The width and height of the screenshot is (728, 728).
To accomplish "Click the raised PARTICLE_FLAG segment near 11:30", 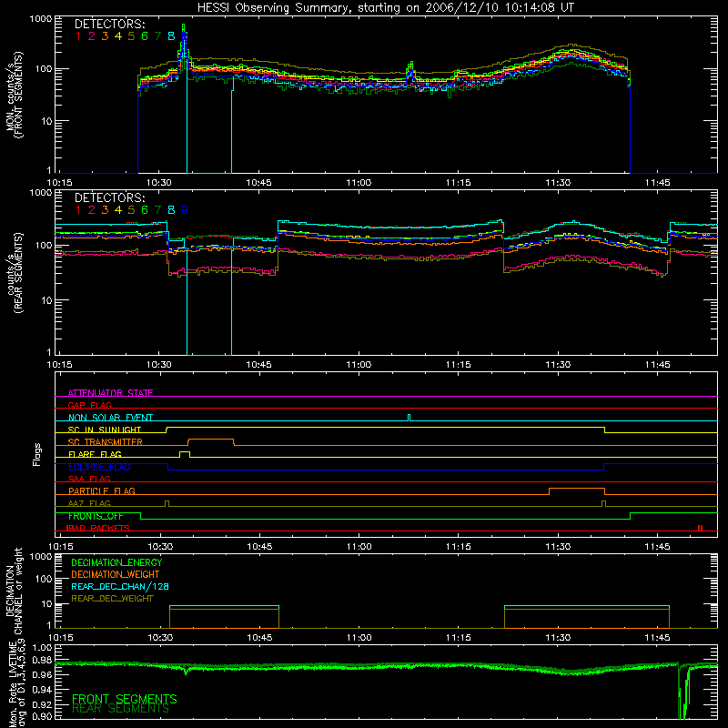I will pyautogui.click(x=577, y=490).
